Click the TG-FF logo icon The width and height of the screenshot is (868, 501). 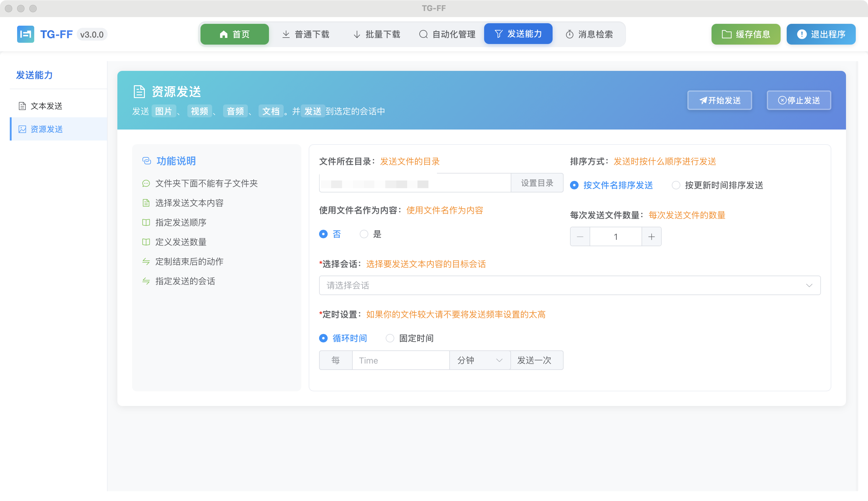pos(25,34)
